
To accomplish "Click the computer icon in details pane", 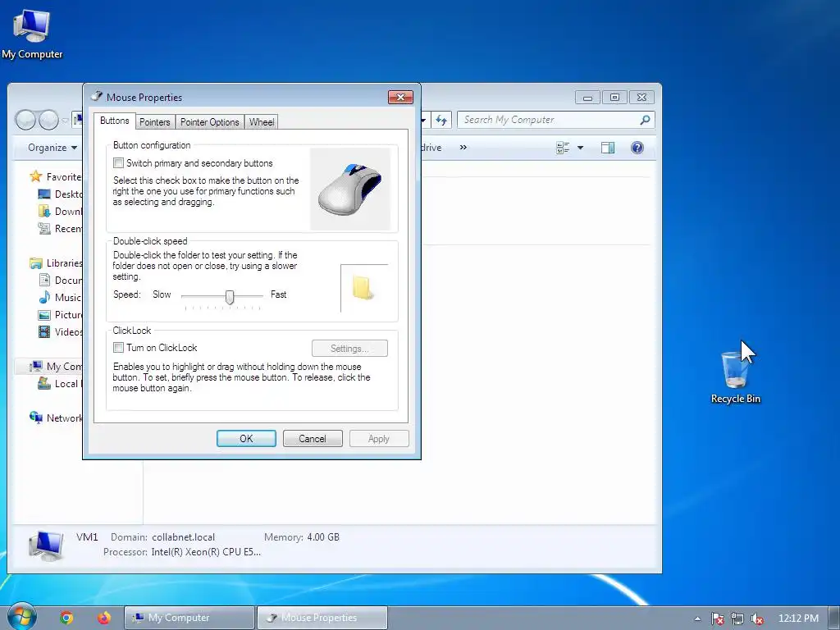I will pos(46,546).
